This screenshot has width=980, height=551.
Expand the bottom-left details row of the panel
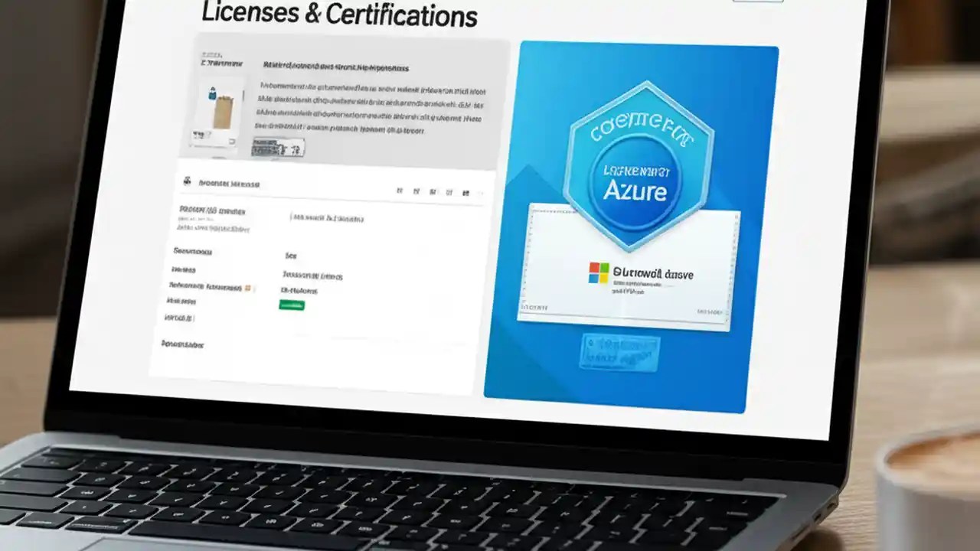(x=184, y=345)
